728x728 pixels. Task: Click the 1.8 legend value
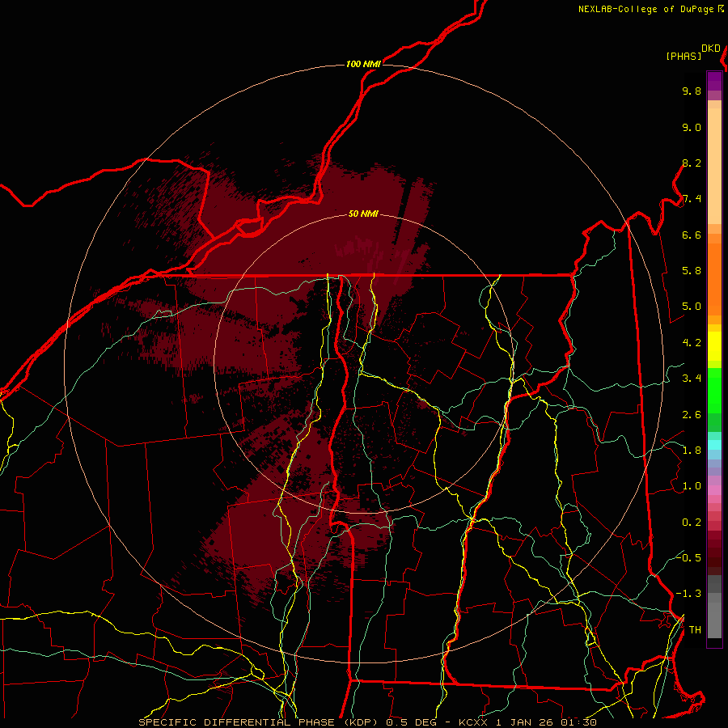[692, 451]
